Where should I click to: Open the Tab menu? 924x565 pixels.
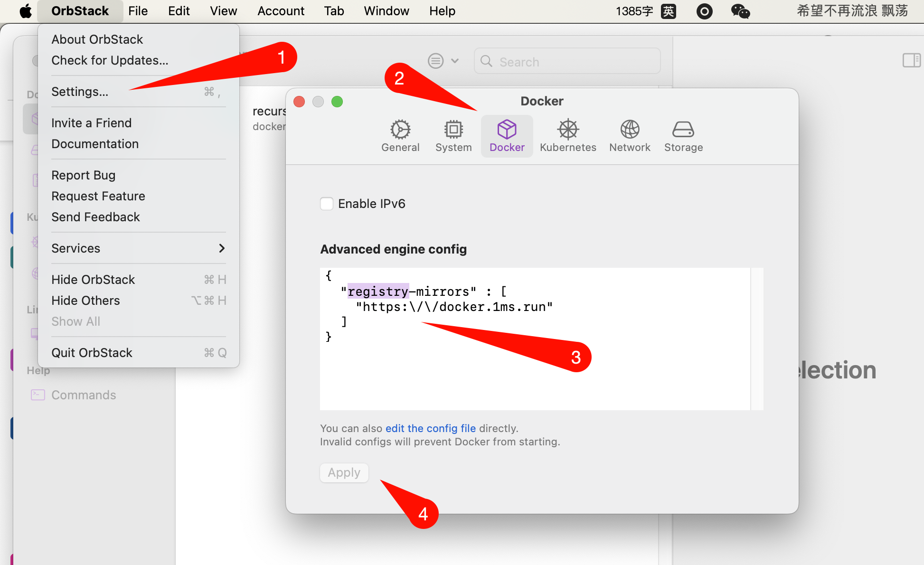(334, 11)
